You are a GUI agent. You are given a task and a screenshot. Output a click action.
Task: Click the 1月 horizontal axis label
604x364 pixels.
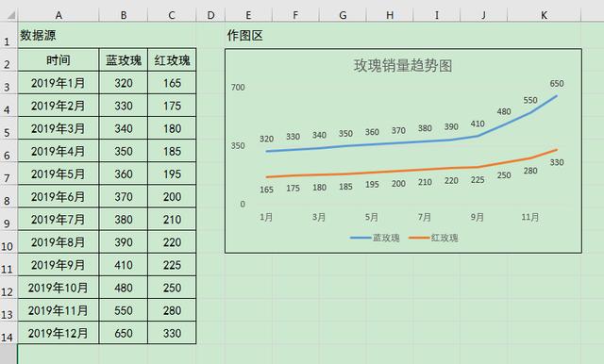(266, 218)
